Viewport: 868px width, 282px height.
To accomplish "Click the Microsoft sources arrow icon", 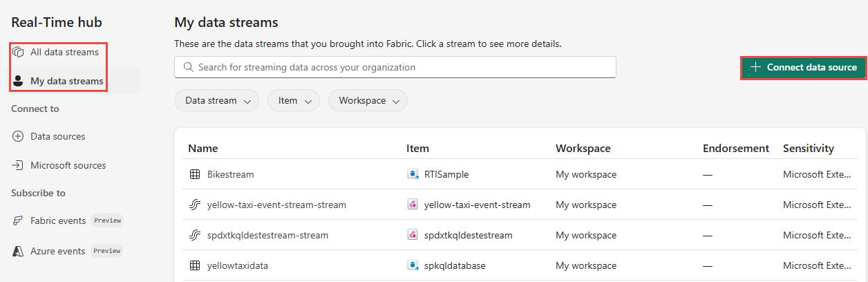I will [x=18, y=165].
